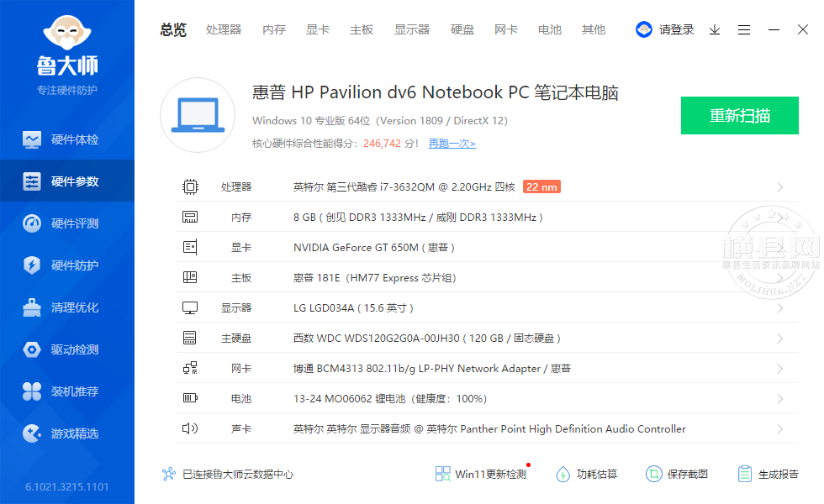Viewport: 824px width, 504px height.
Task: Click the 声卡 speaker icon
Action: click(190, 428)
